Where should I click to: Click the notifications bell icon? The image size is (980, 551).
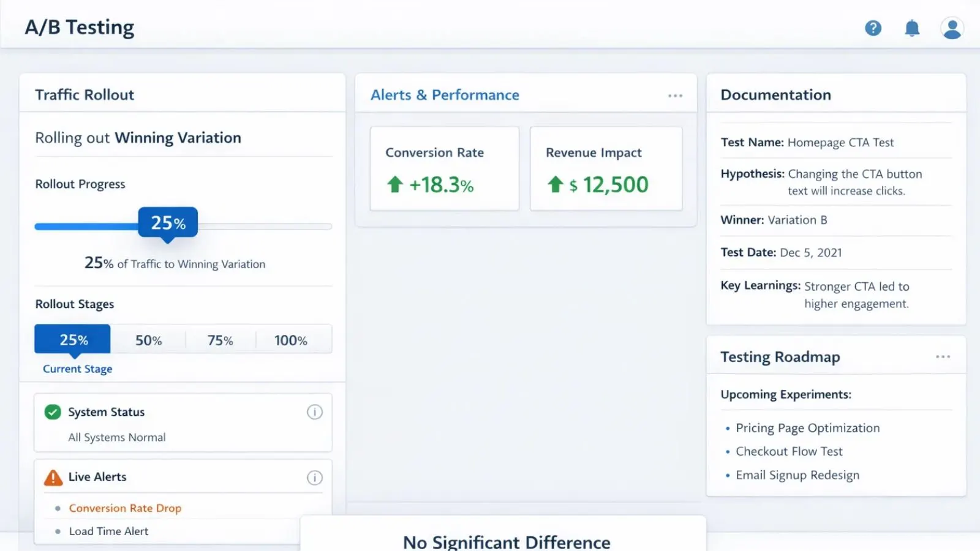click(x=912, y=28)
